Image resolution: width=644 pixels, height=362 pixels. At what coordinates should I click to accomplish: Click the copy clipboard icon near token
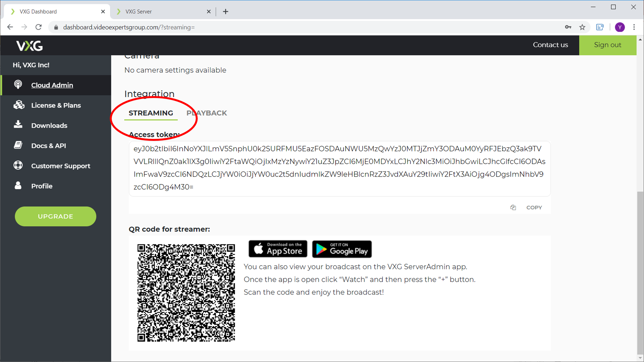click(513, 208)
